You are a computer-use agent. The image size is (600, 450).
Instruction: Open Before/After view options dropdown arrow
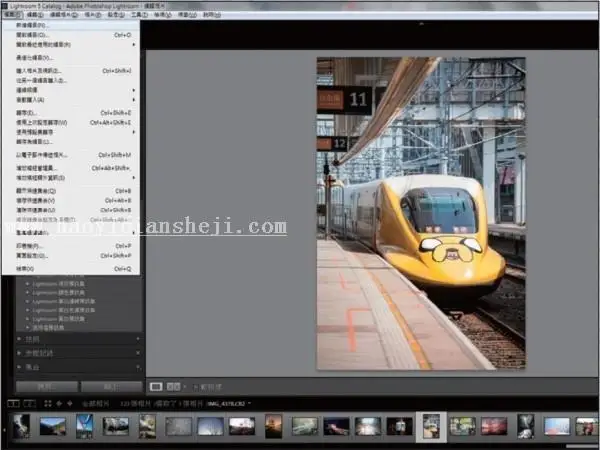point(185,387)
